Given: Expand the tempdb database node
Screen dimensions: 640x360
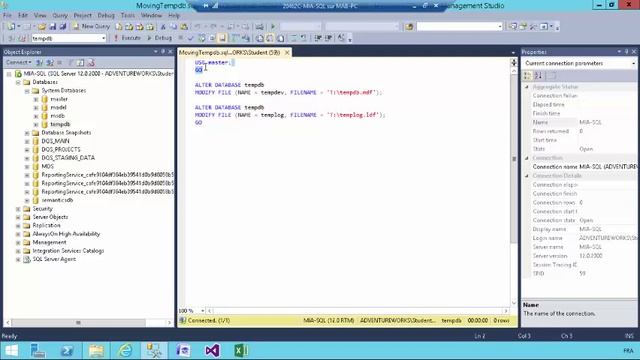Looking at the screenshot, I should point(36,124).
